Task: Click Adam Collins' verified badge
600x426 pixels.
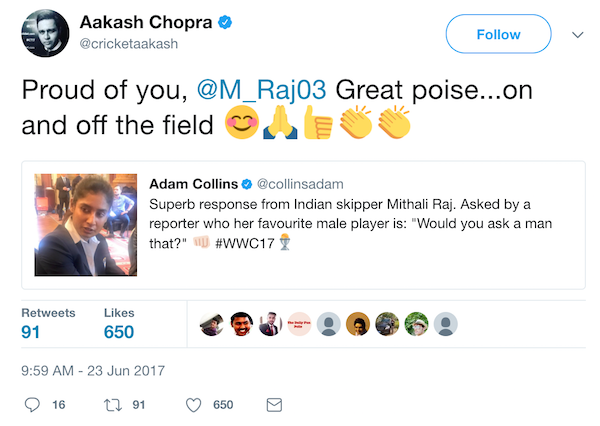Action: [246, 184]
